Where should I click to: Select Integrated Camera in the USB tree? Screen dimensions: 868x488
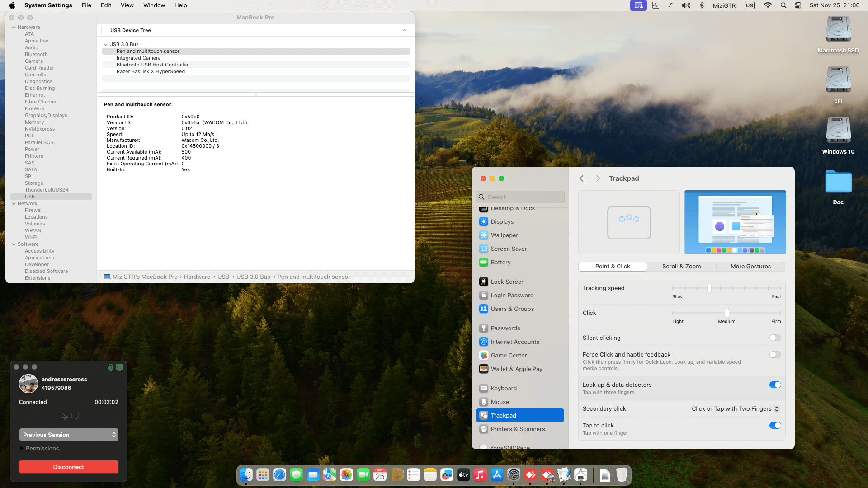click(256, 58)
